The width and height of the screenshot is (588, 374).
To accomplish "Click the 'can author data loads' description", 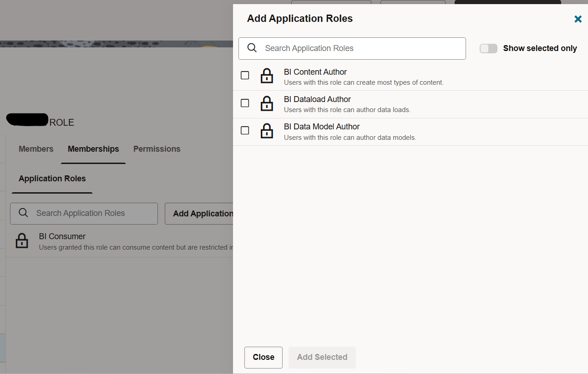I will coord(347,110).
